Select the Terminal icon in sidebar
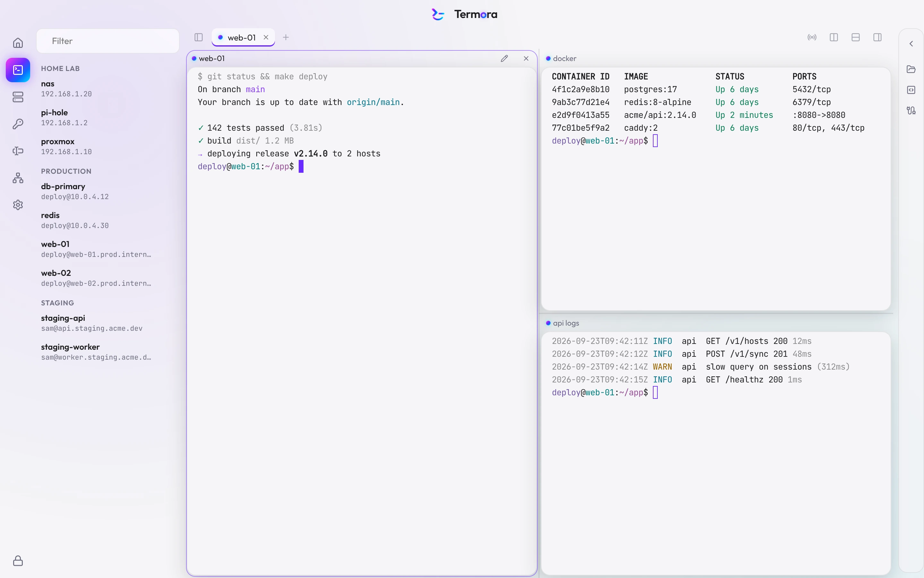Screen dimensions: 924x578 [x=18, y=70]
